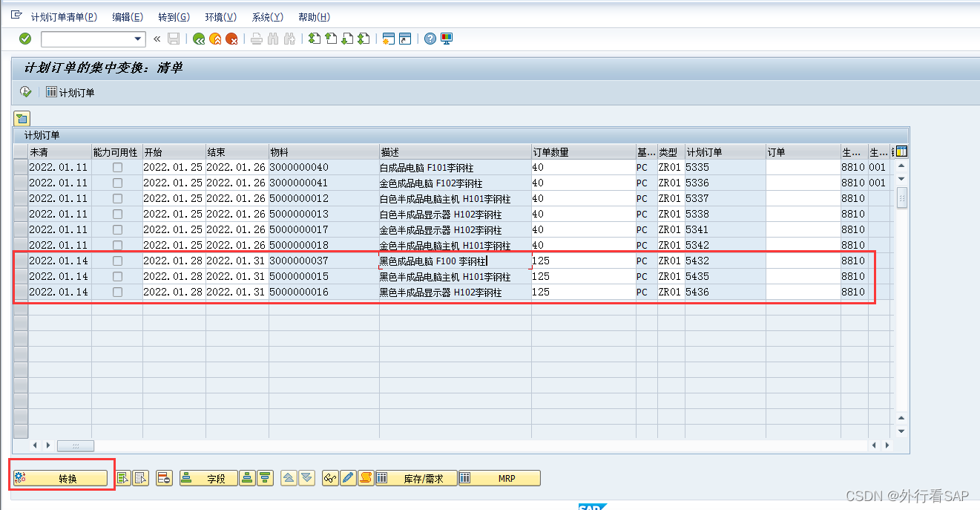The image size is (980, 510).
Task: Click the clock-check icon in application toolbar
Action: (x=26, y=92)
